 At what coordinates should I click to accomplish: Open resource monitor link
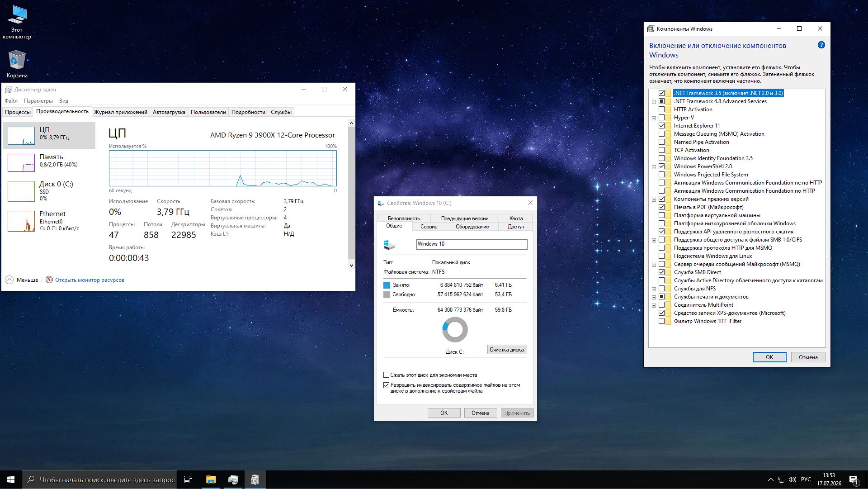90,280
